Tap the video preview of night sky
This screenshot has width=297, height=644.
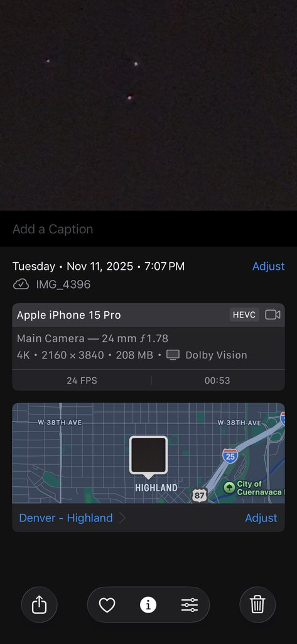pyautogui.click(x=148, y=105)
